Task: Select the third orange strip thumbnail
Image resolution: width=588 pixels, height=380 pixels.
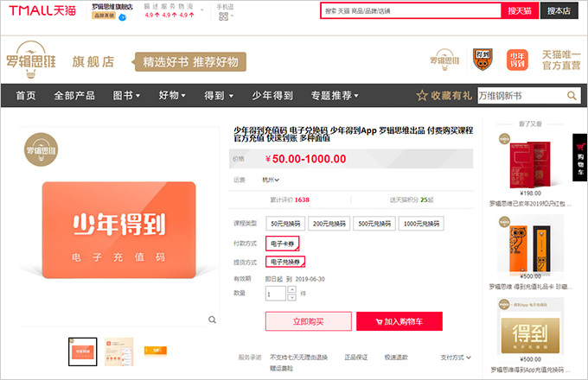Action: click(x=156, y=351)
